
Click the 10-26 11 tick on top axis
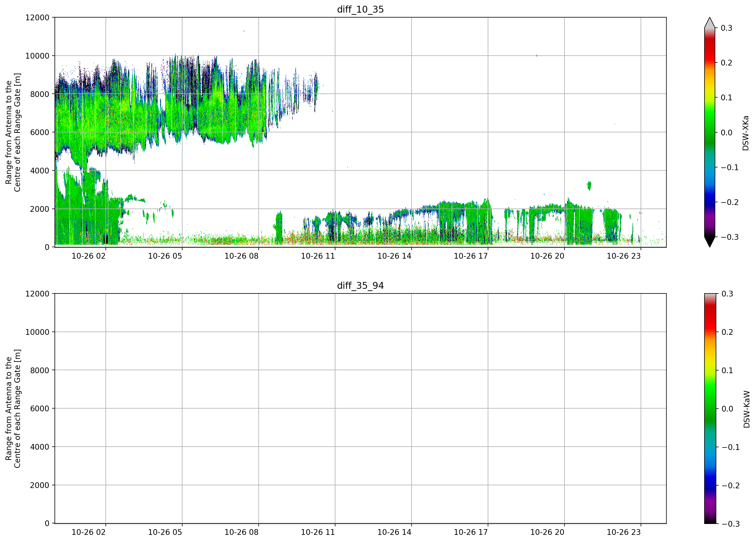pos(318,256)
